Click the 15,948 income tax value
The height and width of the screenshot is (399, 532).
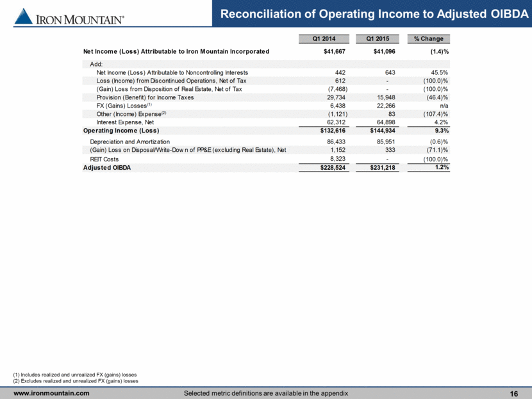coord(386,97)
